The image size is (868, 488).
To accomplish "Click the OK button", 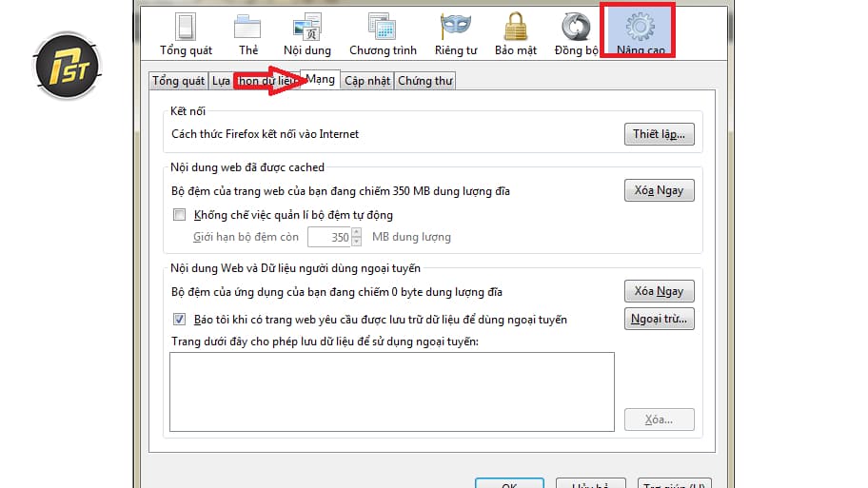I will (509, 484).
